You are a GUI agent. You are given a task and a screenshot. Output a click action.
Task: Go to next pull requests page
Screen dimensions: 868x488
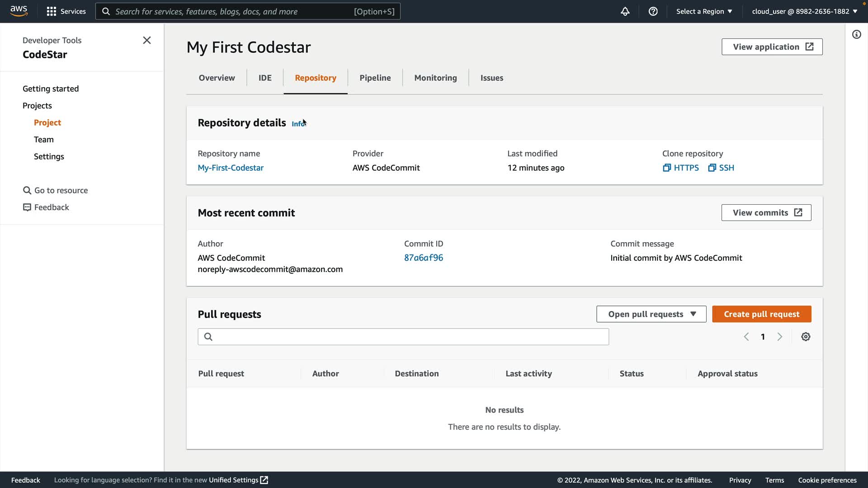tap(780, 337)
